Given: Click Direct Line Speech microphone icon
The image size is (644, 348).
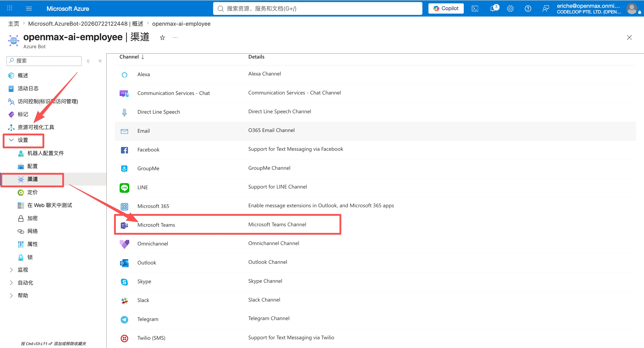Looking at the screenshot, I should pos(124,112).
